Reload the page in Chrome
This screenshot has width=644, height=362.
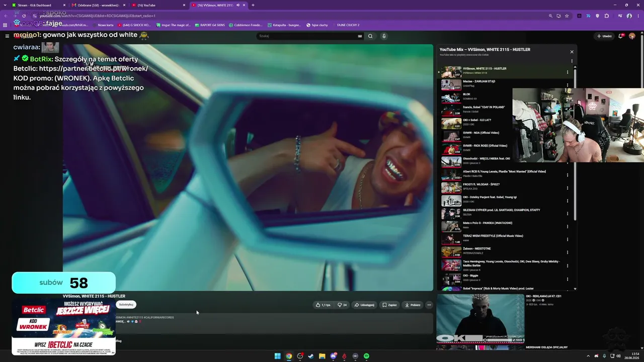tap(24, 16)
